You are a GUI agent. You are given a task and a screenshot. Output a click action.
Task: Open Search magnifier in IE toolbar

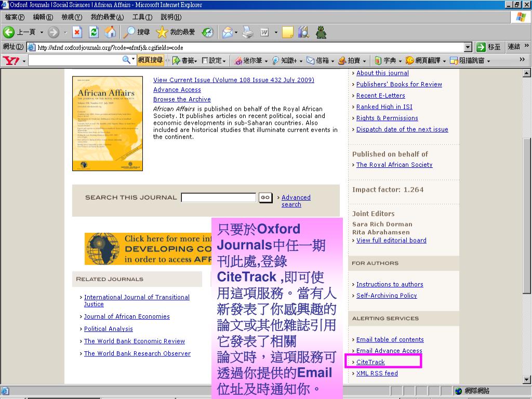pos(129,32)
